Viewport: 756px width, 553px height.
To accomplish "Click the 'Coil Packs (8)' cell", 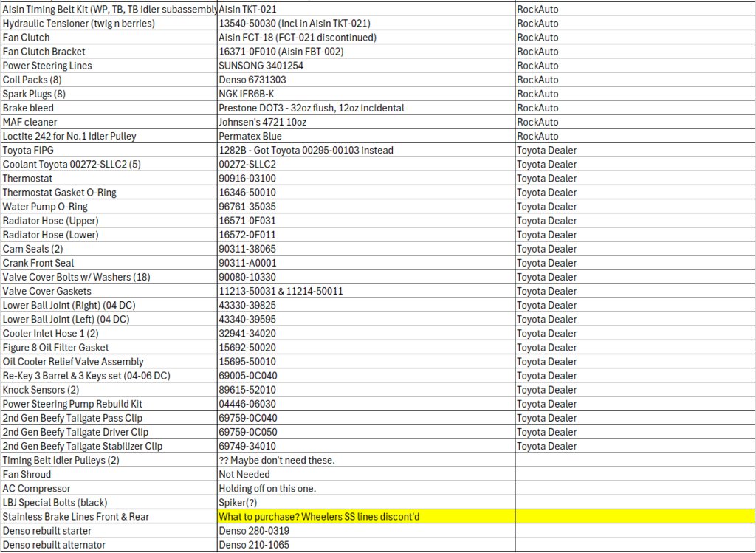I will pos(109,80).
